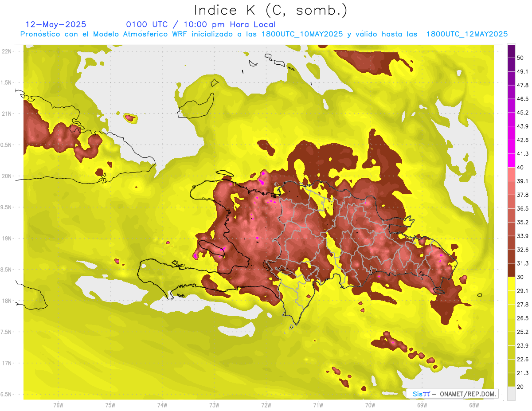This screenshot has height=411, width=532.
Task: Click colorbar value "21.3"
Action: (x=522, y=373)
